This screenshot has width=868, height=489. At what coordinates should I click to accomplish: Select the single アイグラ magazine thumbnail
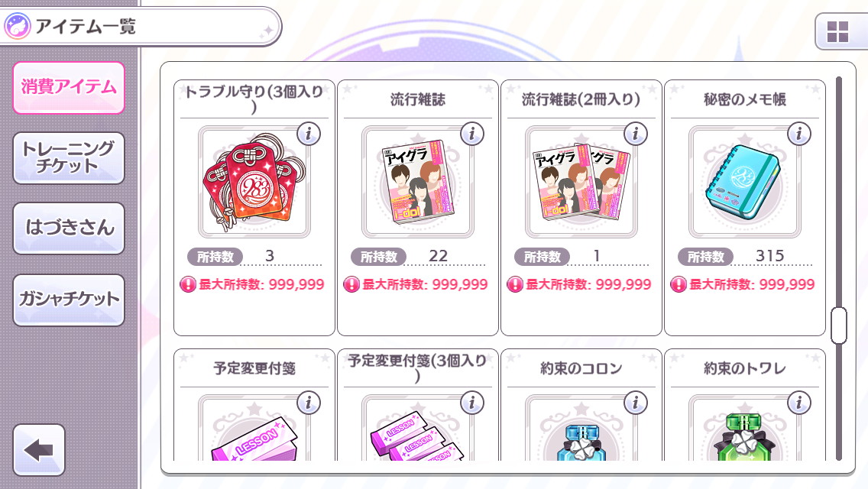pyautogui.click(x=417, y=182)
